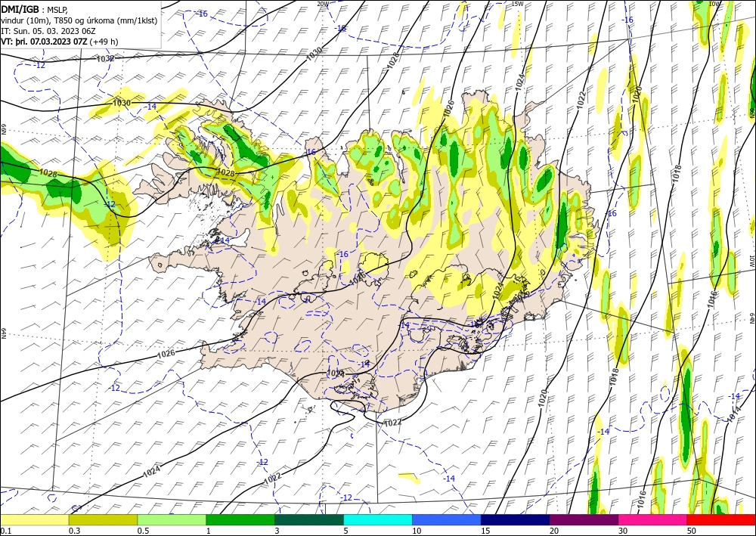The height and width of the screenshot is (536, 756).
Task: Click the legend value "15"
Action: click(485, 531)
